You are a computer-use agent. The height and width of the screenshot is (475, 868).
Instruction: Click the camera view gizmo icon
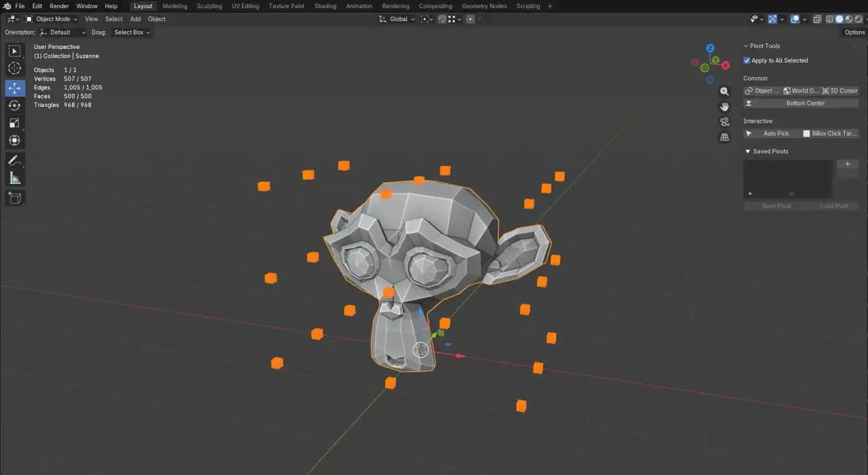(x=724, y=122)
